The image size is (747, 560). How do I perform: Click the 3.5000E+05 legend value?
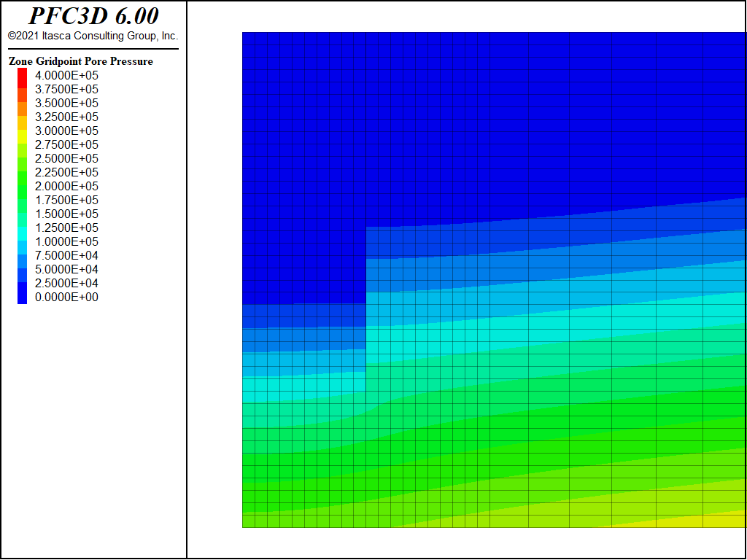[x=66, y=103]
